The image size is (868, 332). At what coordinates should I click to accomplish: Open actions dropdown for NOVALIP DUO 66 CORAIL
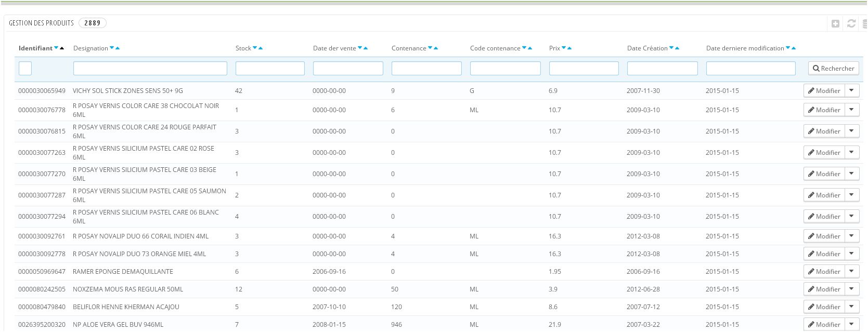point(852,236)
